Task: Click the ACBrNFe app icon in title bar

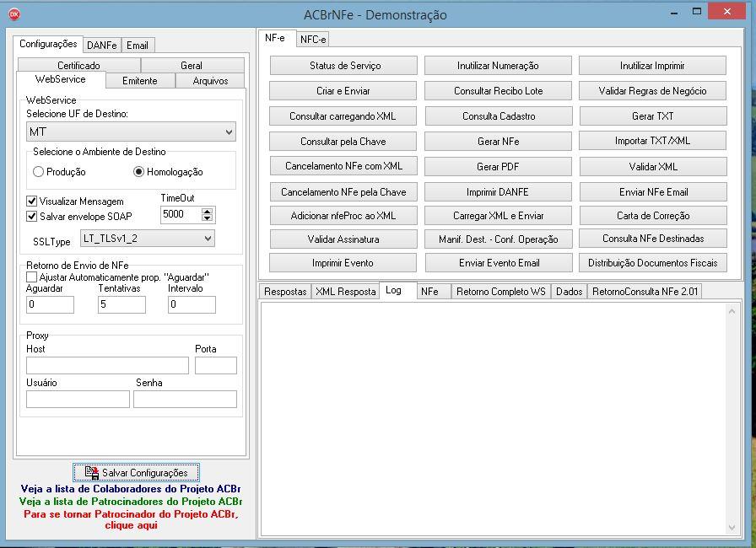Action: coord(14,14)
